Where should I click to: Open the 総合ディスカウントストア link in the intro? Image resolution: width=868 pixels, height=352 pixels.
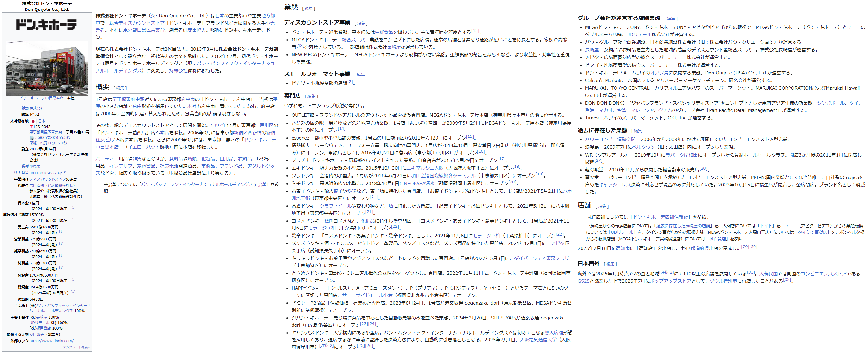137,23
